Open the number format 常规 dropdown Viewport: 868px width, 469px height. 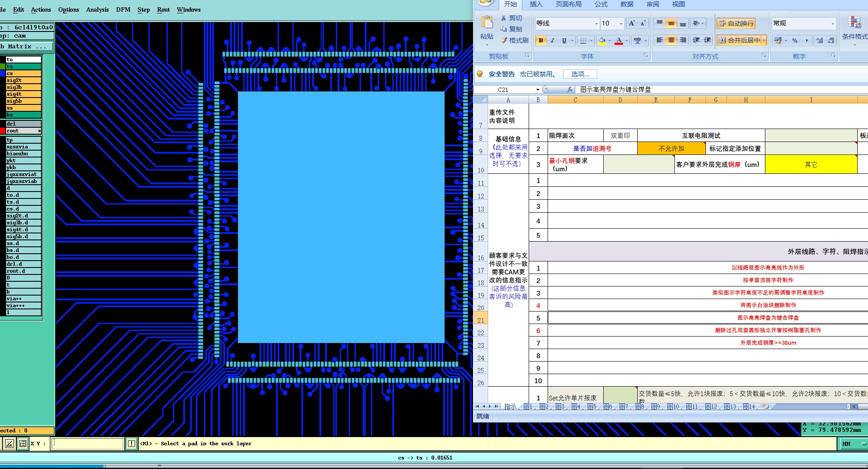(833, 23)
